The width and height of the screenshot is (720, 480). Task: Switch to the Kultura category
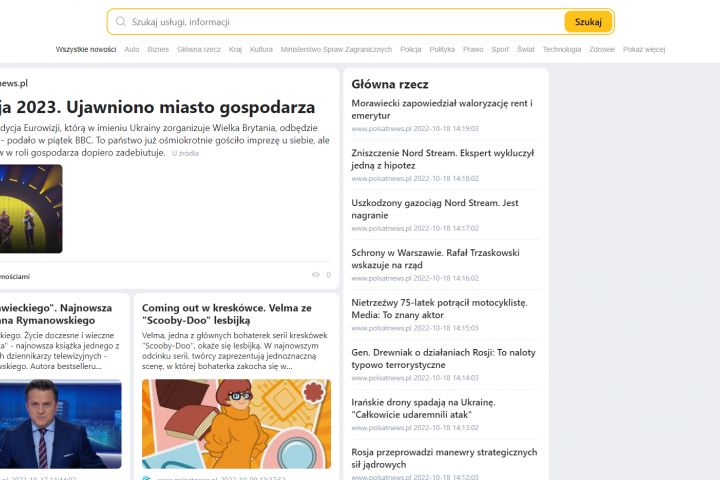coord(261,50)
